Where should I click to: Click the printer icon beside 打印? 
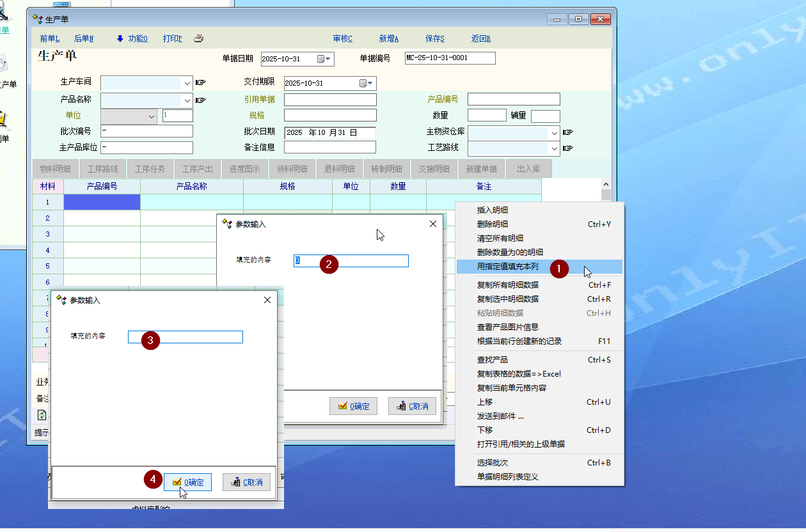[198, 38]
